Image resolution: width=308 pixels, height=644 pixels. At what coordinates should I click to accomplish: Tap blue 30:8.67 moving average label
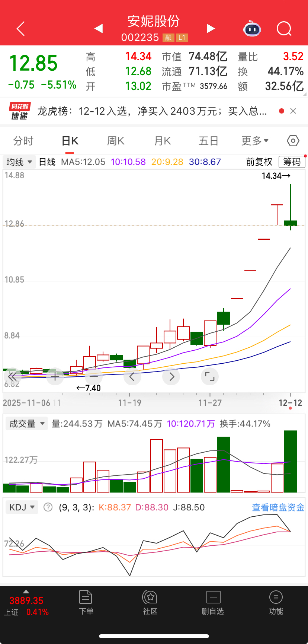205,162
